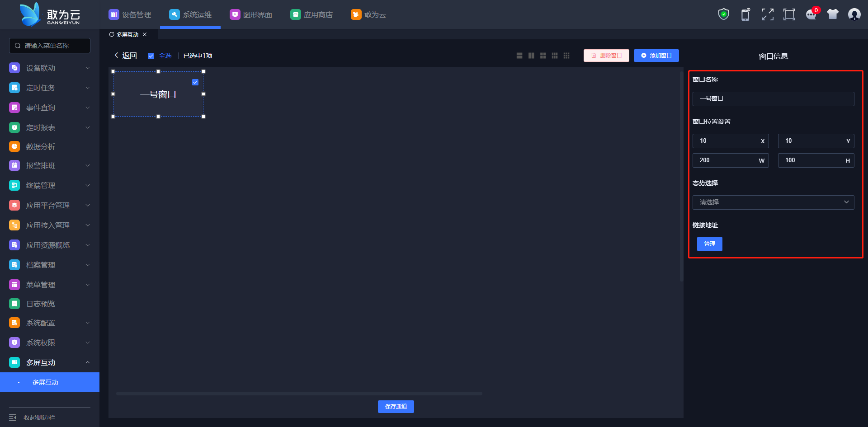Expand the 应用平台管理 menu chevron
This screenshot has width=868, height=427.
88,205
